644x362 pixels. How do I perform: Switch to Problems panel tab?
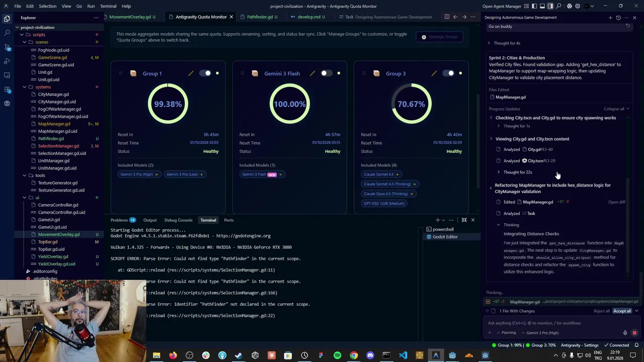click(123, 220)
